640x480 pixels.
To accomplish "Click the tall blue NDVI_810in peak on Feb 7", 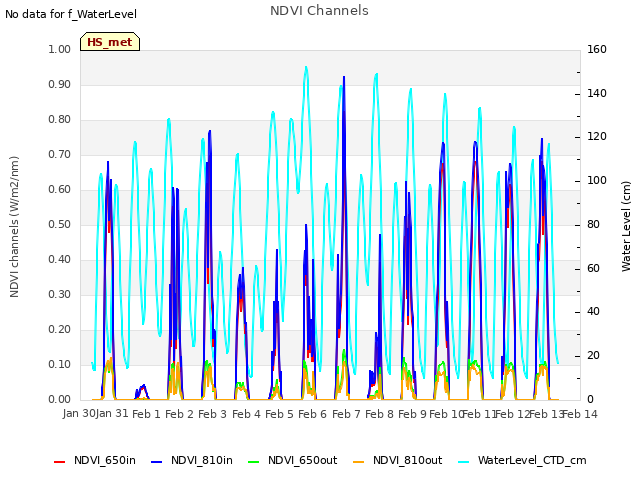I will [x=344, y=77].
